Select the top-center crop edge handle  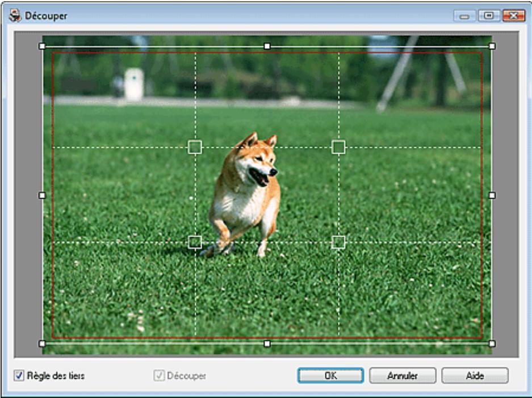pos(267,46)
